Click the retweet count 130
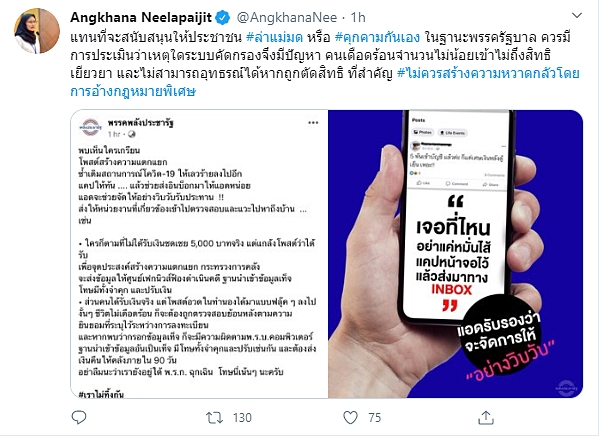Image resolution: width=599 pixels, height=436 pixels. point(242,418)
